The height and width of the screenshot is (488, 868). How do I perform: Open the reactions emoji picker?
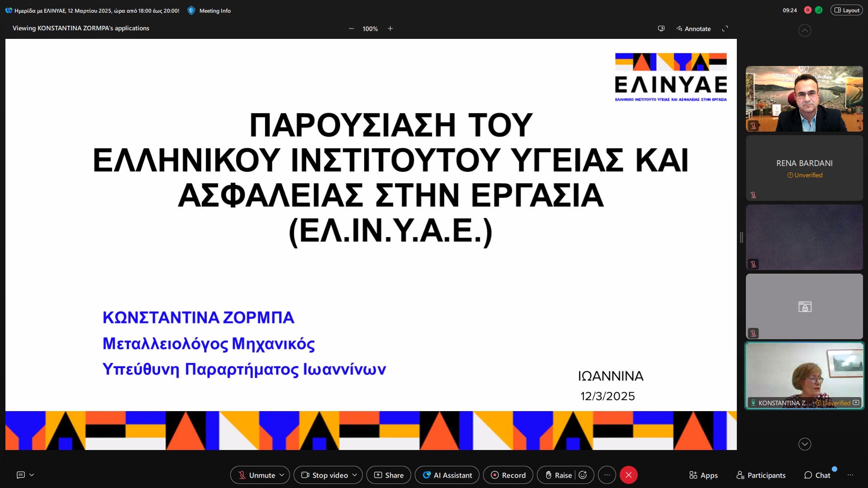pos(583,475)
